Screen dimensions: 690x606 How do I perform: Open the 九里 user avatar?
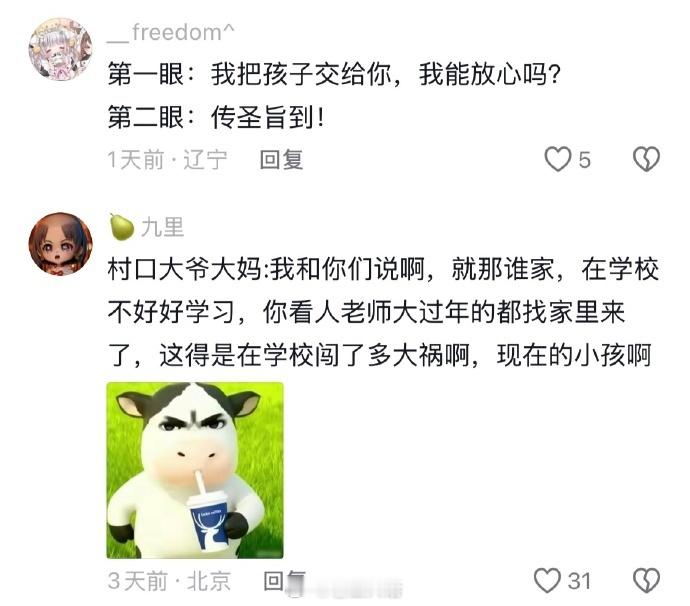(x=61, y=245)
